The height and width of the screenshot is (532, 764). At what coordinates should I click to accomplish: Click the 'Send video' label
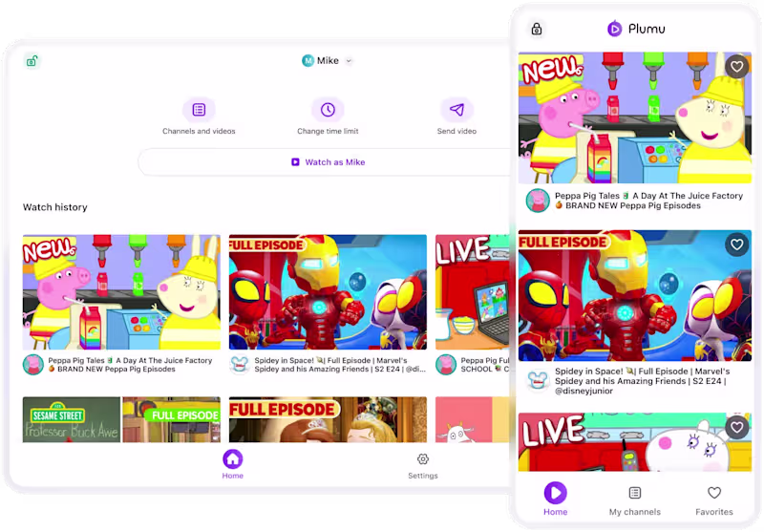456,131
